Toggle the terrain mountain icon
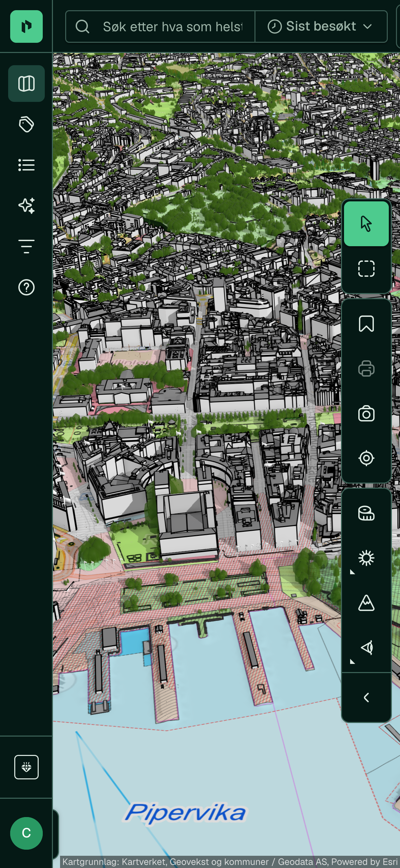This screenshot has height=868, width=400. pos(366,603)
